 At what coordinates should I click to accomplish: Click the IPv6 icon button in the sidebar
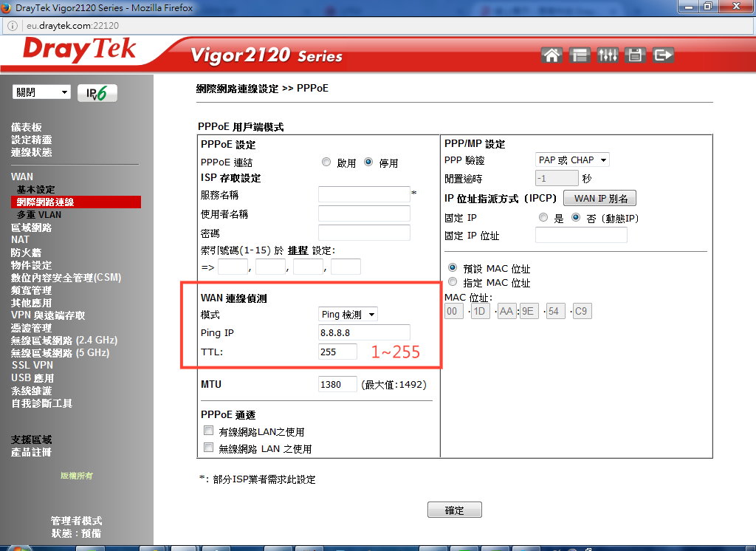click(97, 93)
